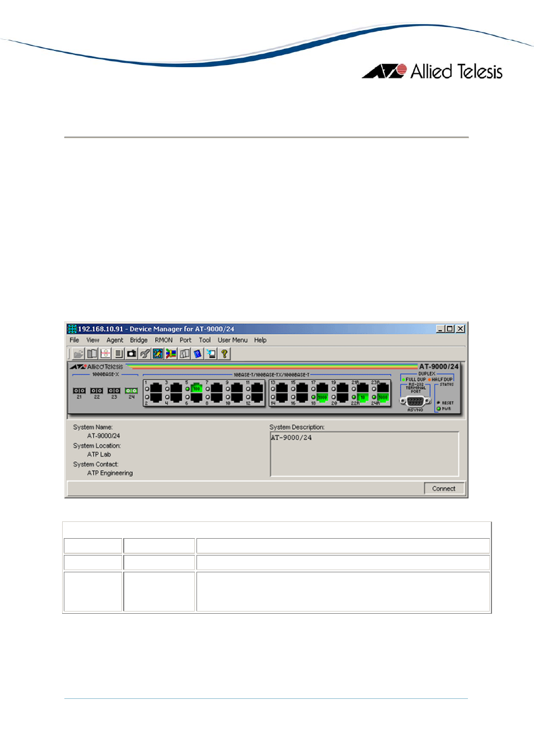This screenshot has height=756, width=534.
Task: Select RJ45 port 6 on the switch
Action: [196, 398]
